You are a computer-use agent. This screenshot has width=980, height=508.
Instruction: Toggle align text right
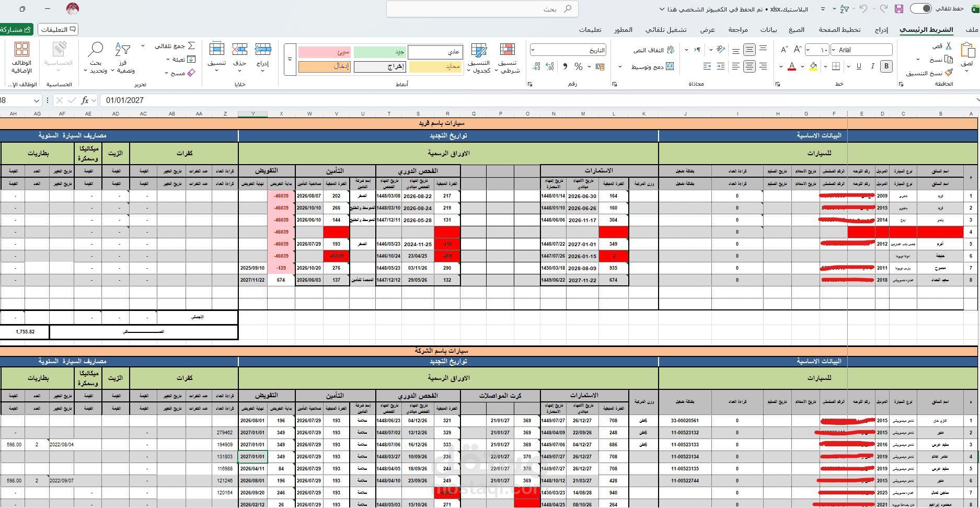pyautogui.click(x=763, y=66)
